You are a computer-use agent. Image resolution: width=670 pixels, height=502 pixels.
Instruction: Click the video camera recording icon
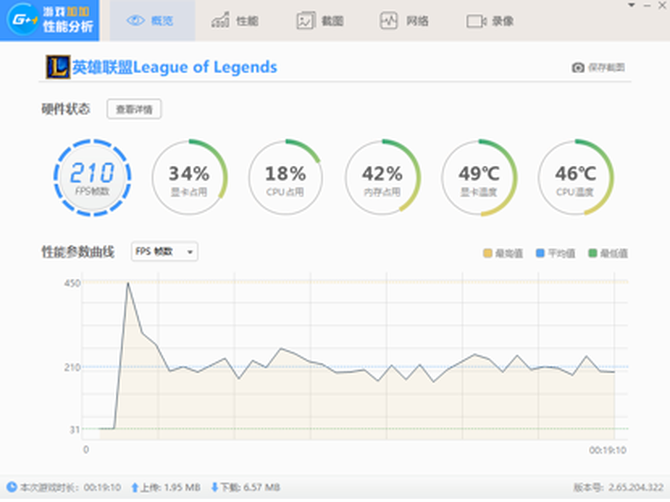point(476,21)
